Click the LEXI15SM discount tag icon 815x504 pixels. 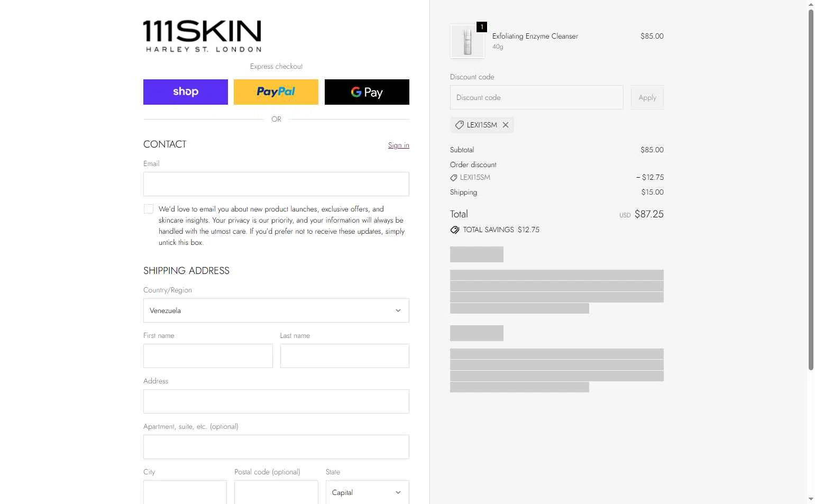(460, 125)
